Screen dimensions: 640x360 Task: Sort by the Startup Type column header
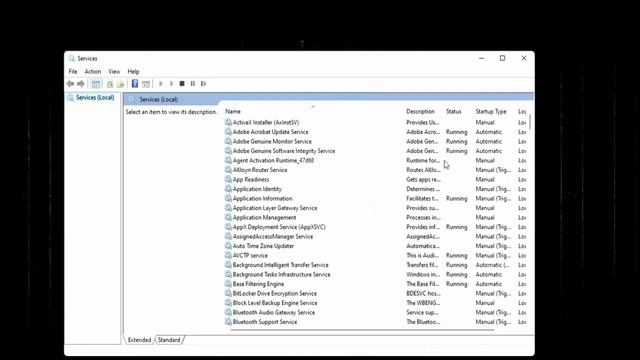click(491, 111)
